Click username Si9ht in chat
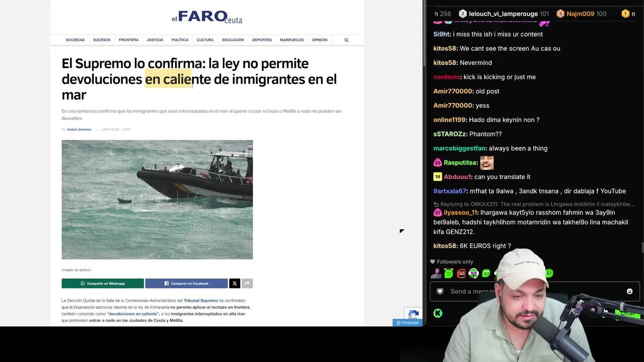The width and height of the screenshot is (644, 362). pyautogui.click(x=441, y=34)
